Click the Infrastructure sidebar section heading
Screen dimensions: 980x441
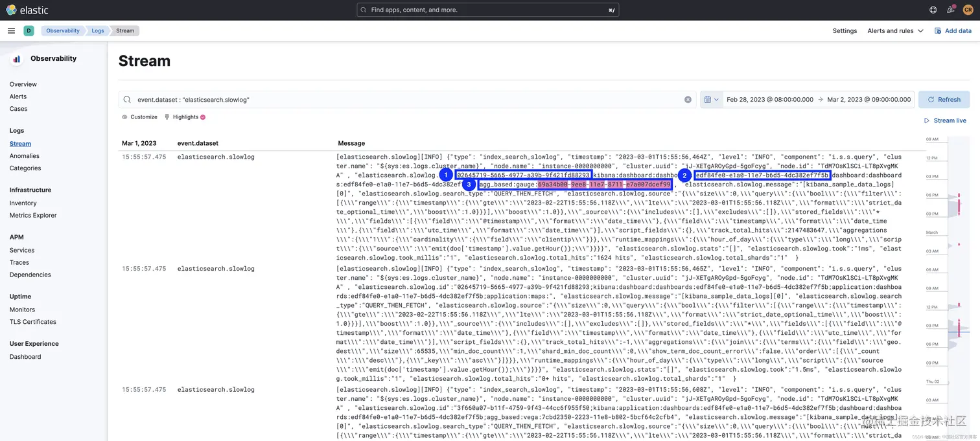[30, 190]
